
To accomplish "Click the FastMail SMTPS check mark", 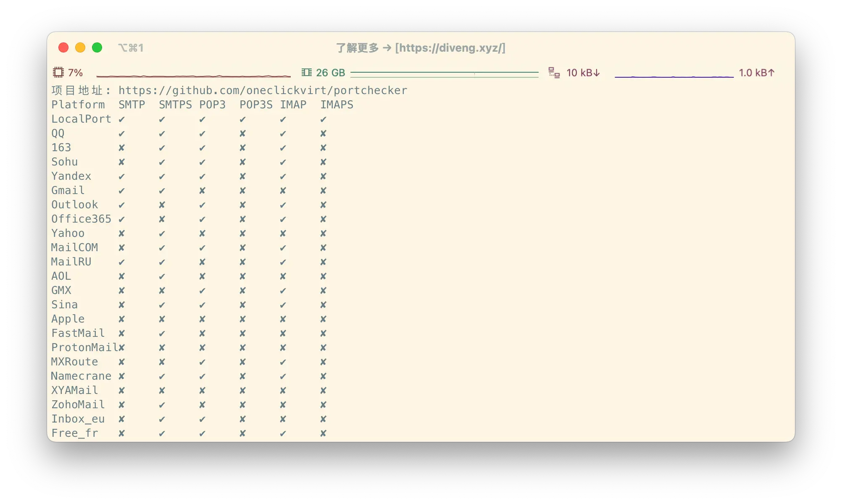I will point(162,333).
